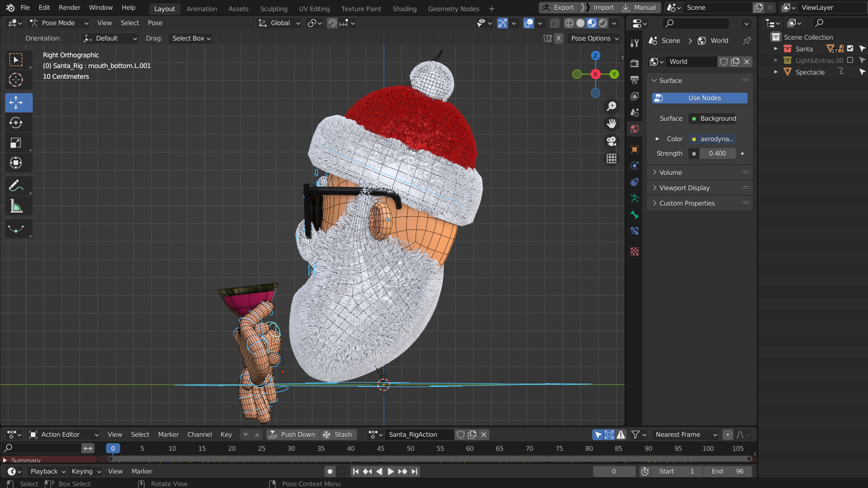Viewport: 868px width, 488px height.
Task: Open the Object properties tab
Action: (x=634, y=149)
